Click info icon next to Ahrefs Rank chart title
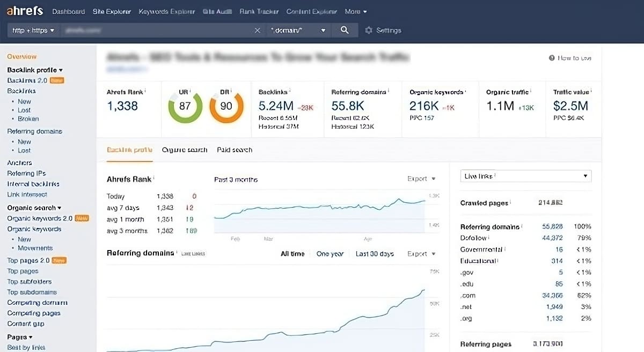Image resolution: width=644 pixels, height=352 pixels. [153, 178]
